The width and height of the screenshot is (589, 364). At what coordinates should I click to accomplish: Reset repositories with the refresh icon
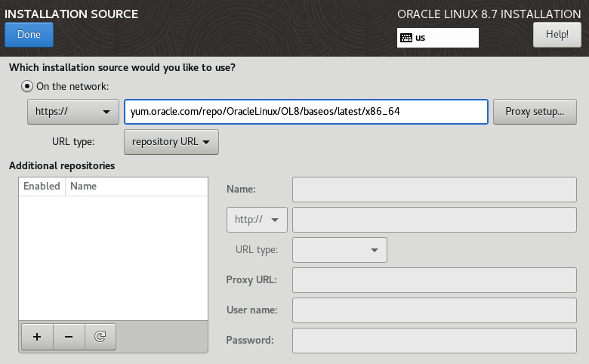(100, 337)
